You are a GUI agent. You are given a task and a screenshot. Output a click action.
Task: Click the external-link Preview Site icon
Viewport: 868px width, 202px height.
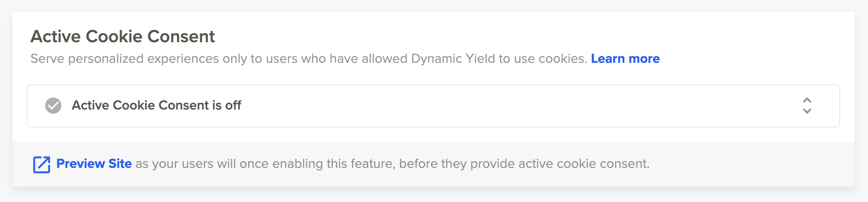click(42, 164)
